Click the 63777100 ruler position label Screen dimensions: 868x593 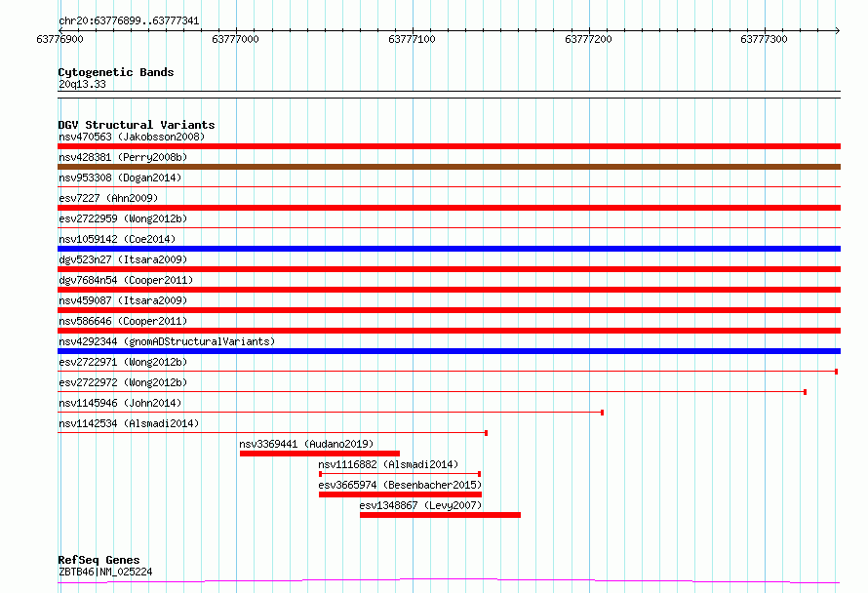click(x=412, y=39)
